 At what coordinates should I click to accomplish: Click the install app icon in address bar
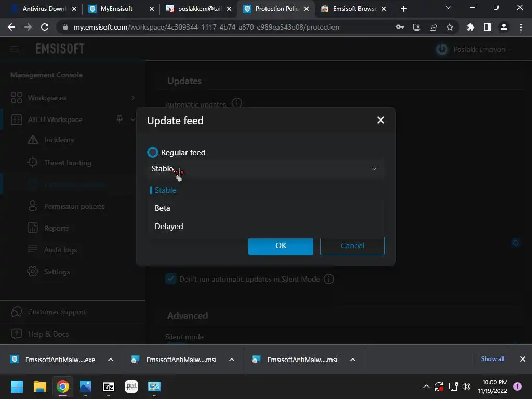point(417,27)
